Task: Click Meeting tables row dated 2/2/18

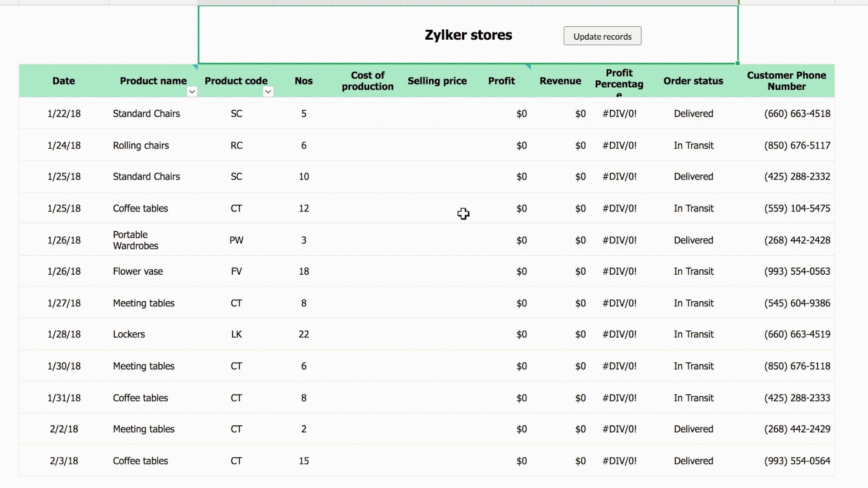Action: [144, 429]
